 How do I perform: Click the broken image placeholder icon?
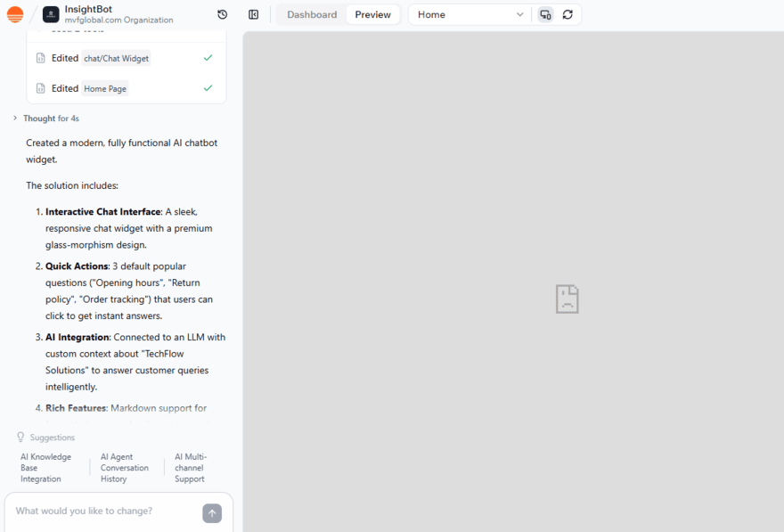coord(567,299)
